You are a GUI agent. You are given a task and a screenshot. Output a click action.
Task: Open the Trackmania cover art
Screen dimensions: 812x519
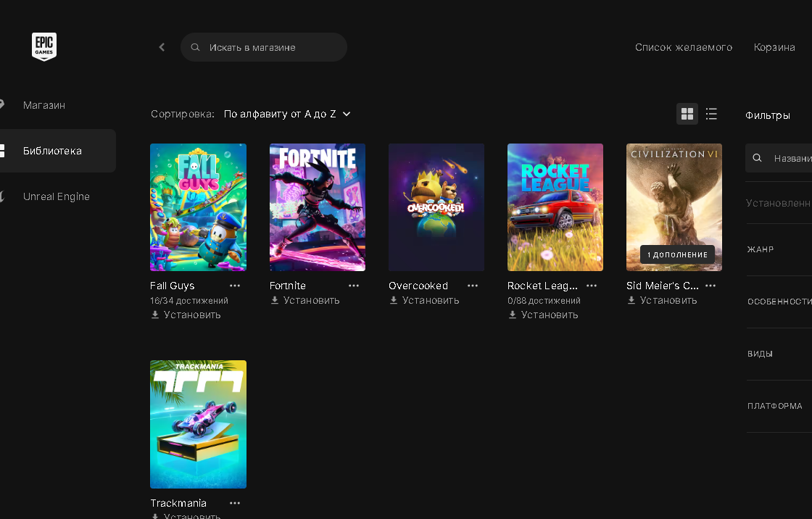(199, 424)
